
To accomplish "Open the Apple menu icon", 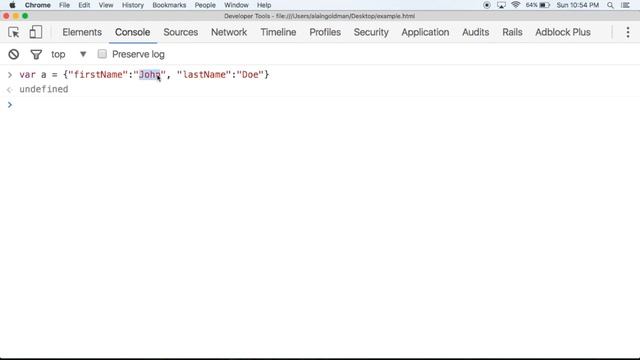I will 12,5.
